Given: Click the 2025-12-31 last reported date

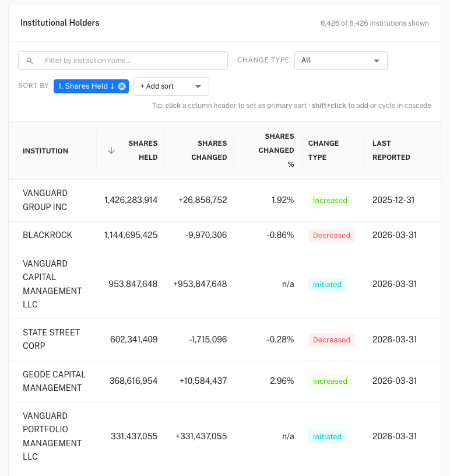Looking at the screenshot, I should click(393, 200).
